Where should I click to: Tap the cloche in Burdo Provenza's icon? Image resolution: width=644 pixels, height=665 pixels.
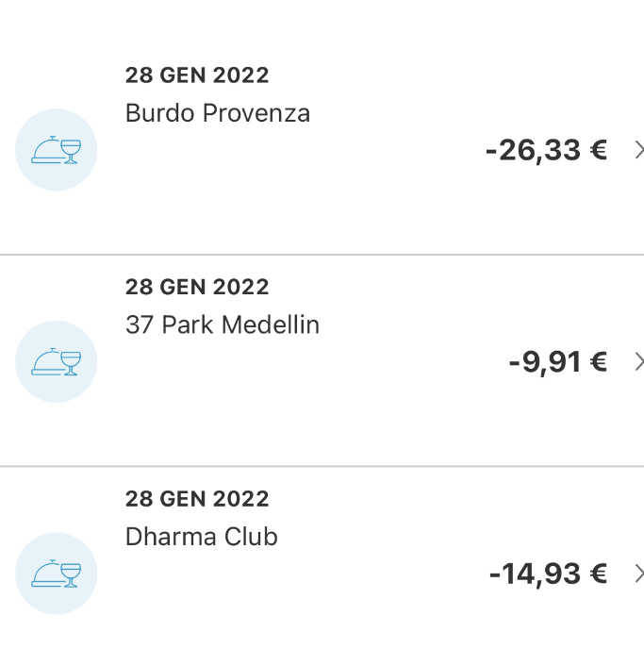point(46,151)
